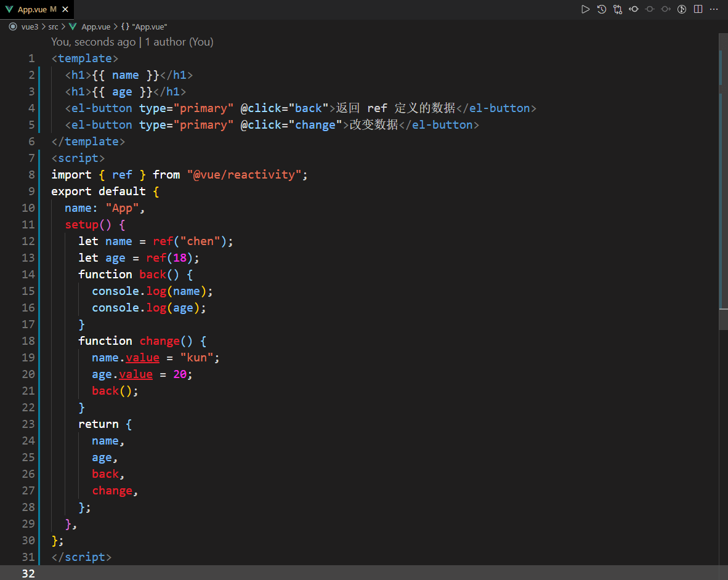728x580 pixels.
Task: Click the compare changes icon
Action: coord(618,9)
